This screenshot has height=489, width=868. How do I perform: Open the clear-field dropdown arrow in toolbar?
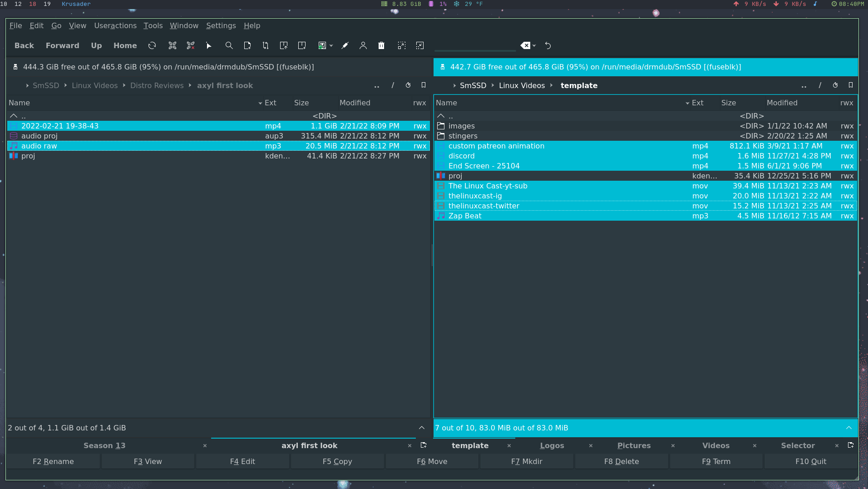pos(534,45)
